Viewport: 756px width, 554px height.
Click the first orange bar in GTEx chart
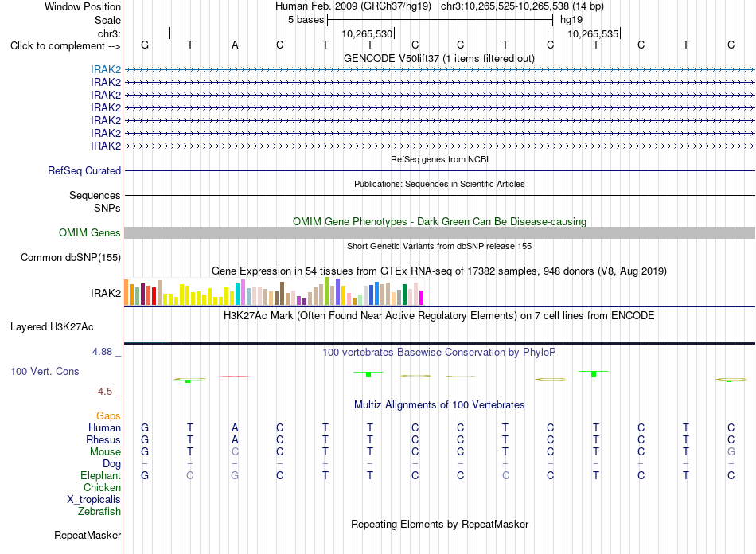click(127, 291)
